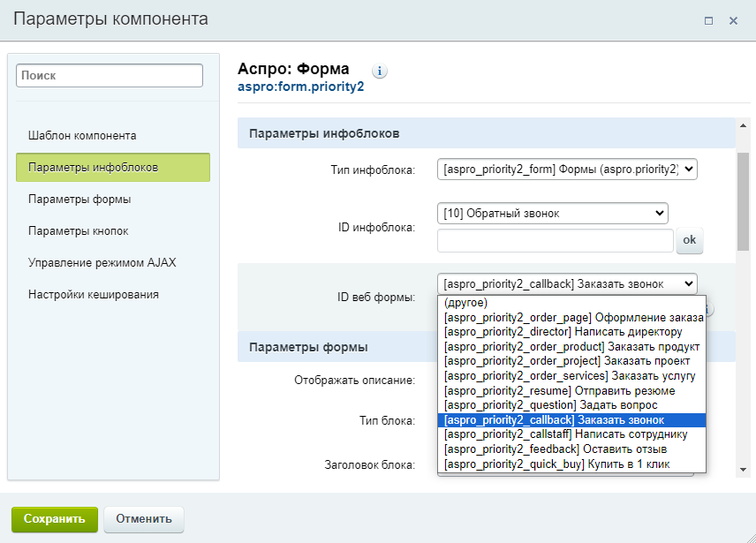
Task: Select Оформление заказа option in list
Action: [x=571, y=318]
